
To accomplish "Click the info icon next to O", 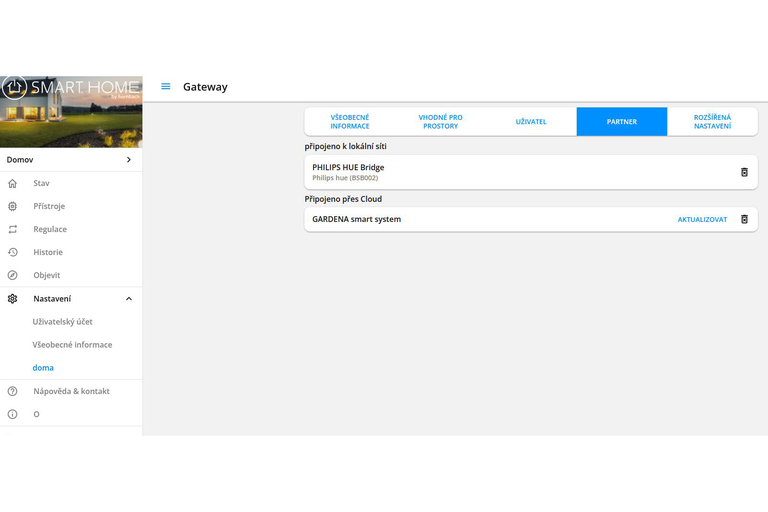I will click(13, 414).
